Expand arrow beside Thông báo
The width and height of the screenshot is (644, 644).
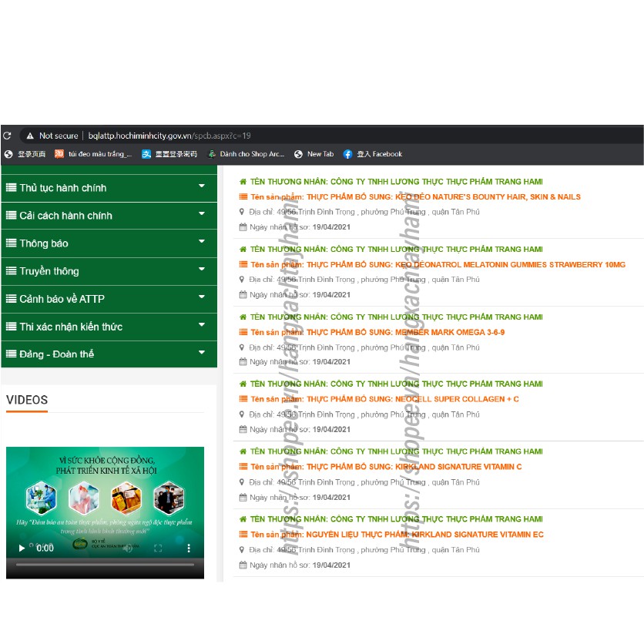click(x=202, y=241)
